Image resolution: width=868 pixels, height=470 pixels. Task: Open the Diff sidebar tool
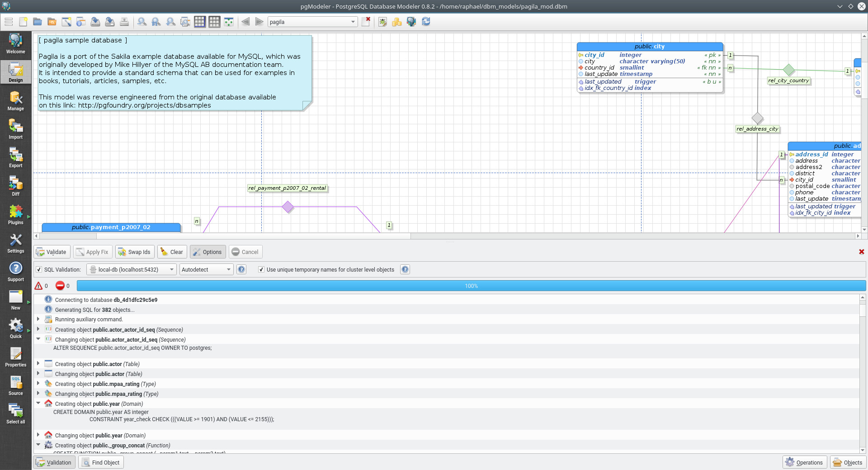(16, 186)
